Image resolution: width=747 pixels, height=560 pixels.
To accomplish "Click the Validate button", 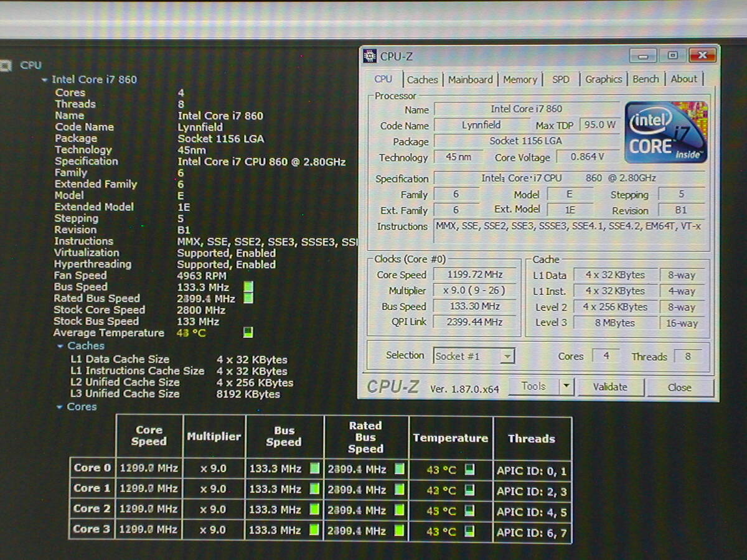I will click(x=610, y=387).
